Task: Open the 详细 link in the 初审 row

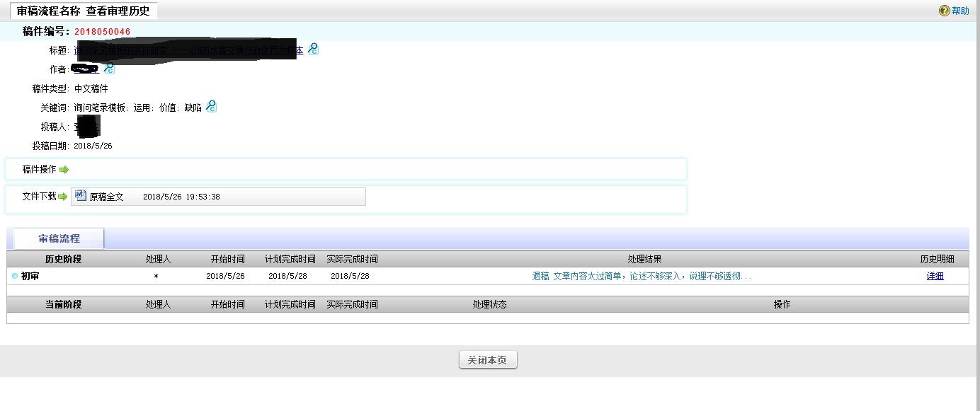Action: [935, 276]
